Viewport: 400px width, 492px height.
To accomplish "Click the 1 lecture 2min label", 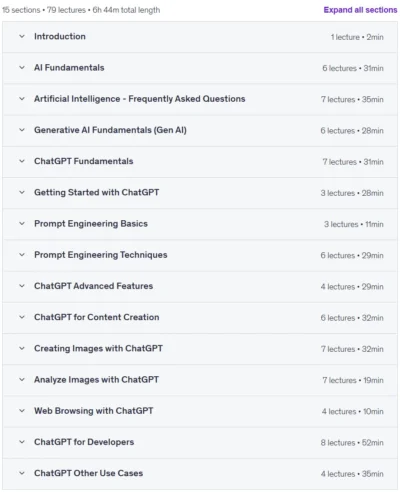I will pyautogui.click(x=357, y=37).
